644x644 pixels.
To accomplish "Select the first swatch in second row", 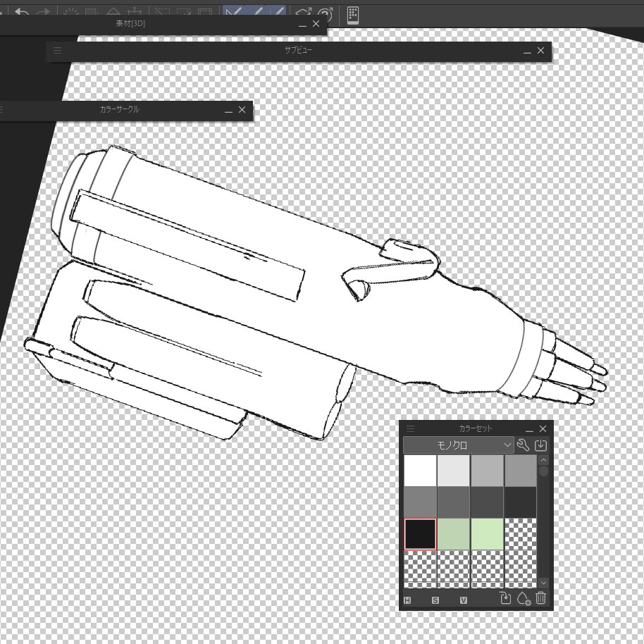I will coord(420,502).
